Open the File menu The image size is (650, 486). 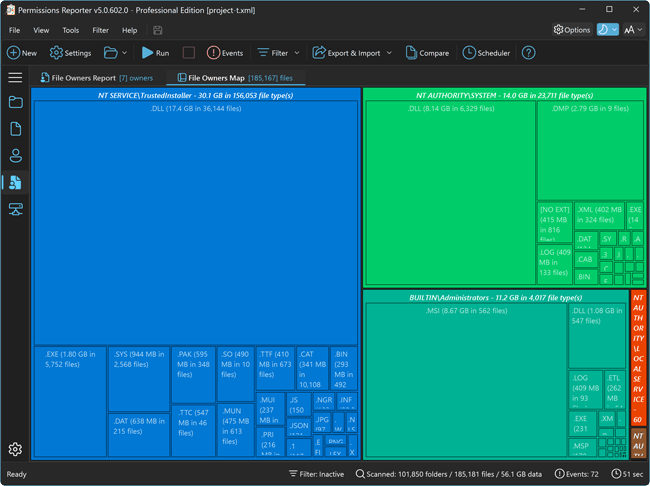coord(15,30)
